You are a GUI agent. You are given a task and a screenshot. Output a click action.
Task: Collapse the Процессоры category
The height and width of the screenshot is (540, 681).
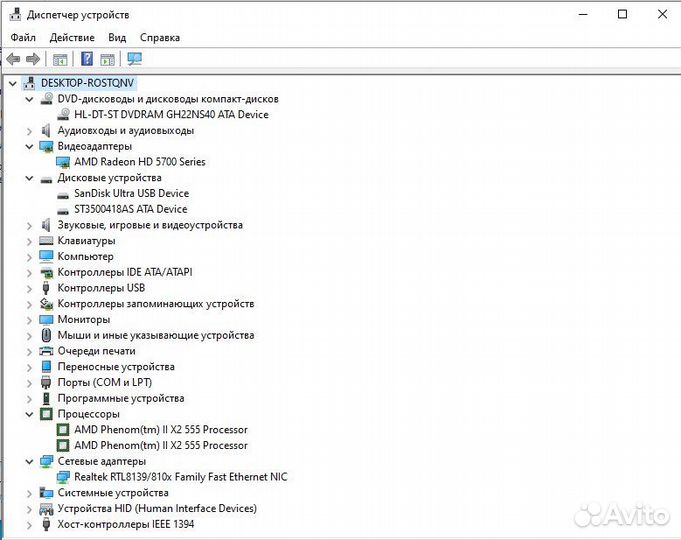(29, 414)
